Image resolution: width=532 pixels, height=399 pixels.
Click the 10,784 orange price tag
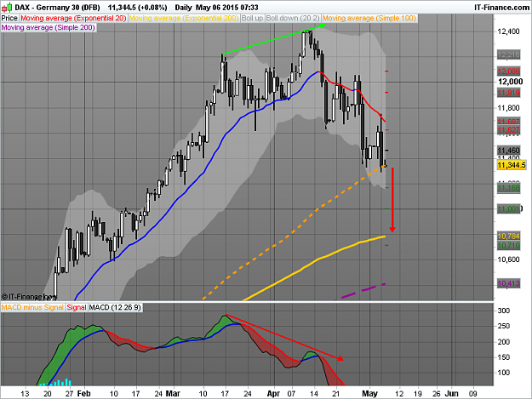click(x=508, y=236)
